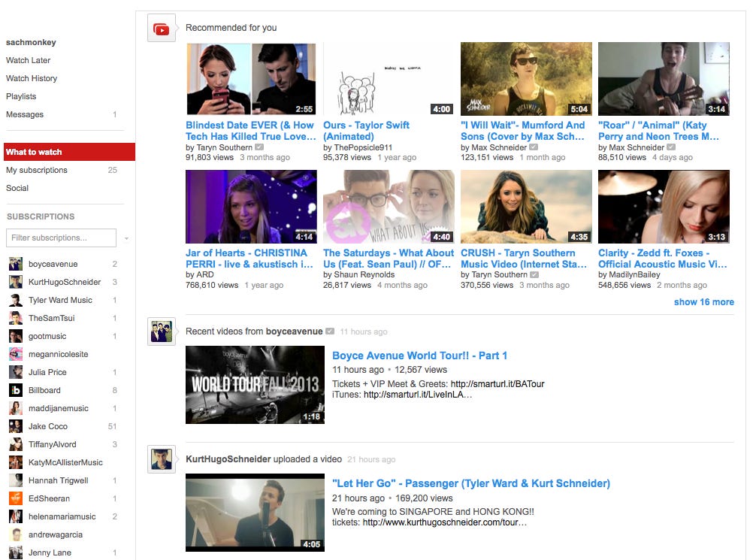Click verified badge next to boyceavenue feed header
The image size is (753, 560).
pyautogui.click(x=330, y=331)
